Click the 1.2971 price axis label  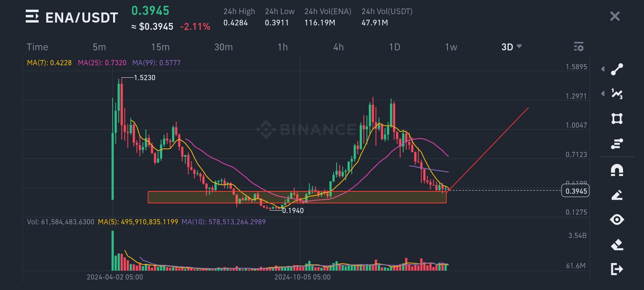pyautogui.click(x=576, y=96)
